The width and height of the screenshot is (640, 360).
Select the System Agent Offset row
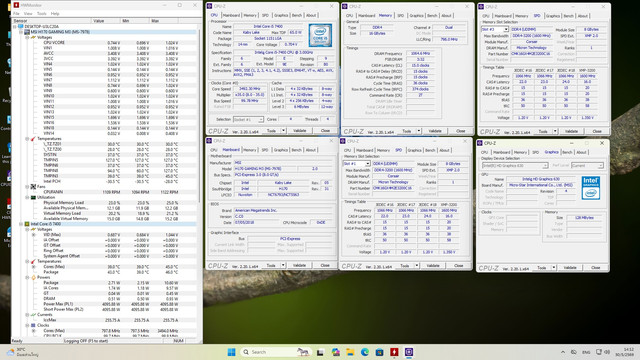[110, 256]
